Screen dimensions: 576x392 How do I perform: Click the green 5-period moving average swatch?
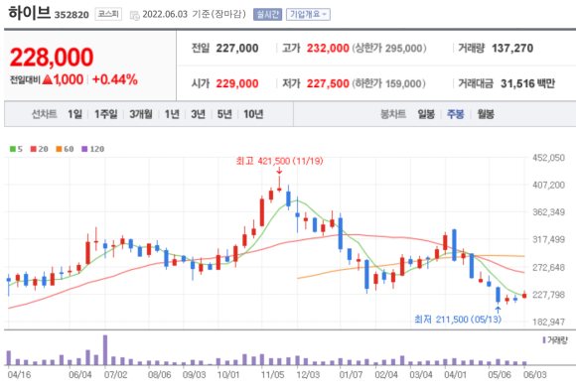(13, 149)
